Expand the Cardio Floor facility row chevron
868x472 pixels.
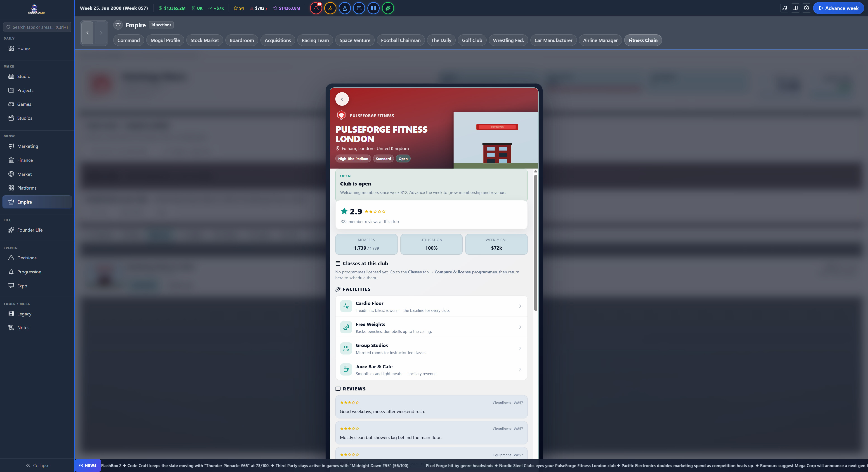click(520, 306)
